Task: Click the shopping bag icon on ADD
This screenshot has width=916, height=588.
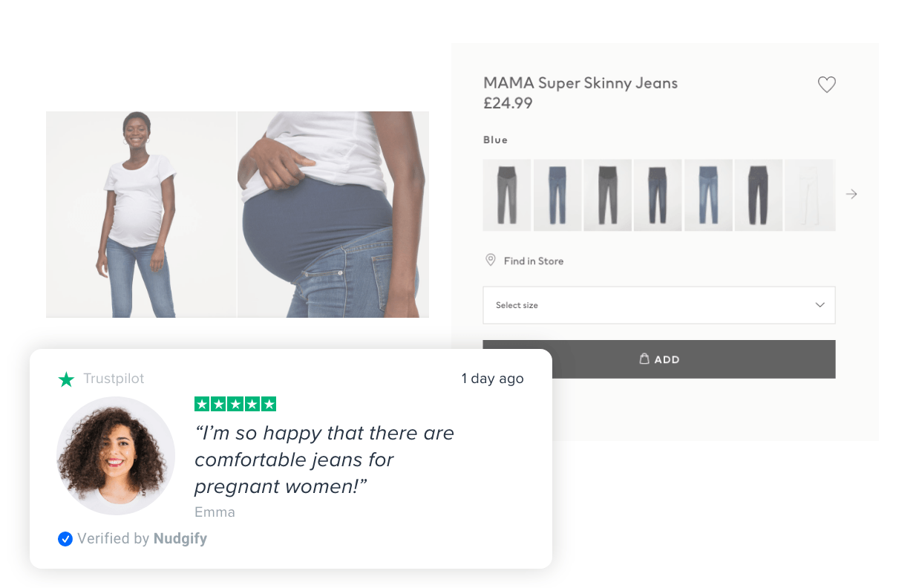Action: point(644,359)
